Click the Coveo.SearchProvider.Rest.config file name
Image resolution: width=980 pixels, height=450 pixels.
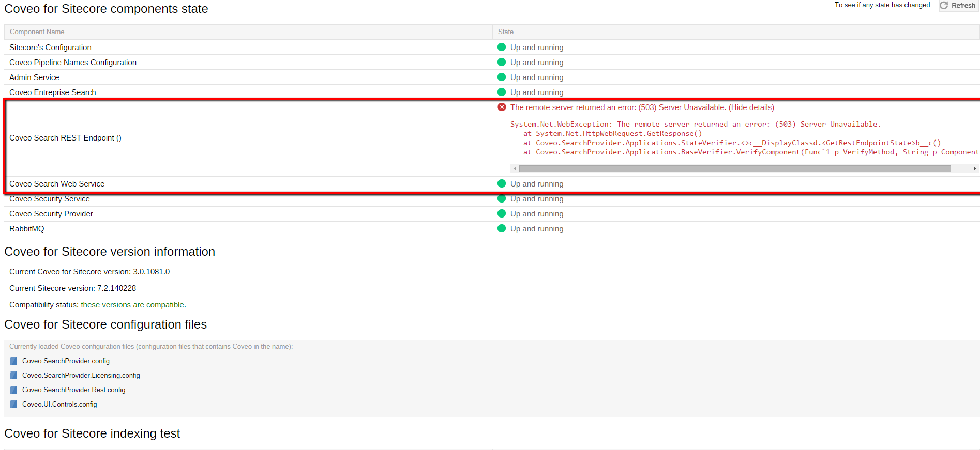74,390
